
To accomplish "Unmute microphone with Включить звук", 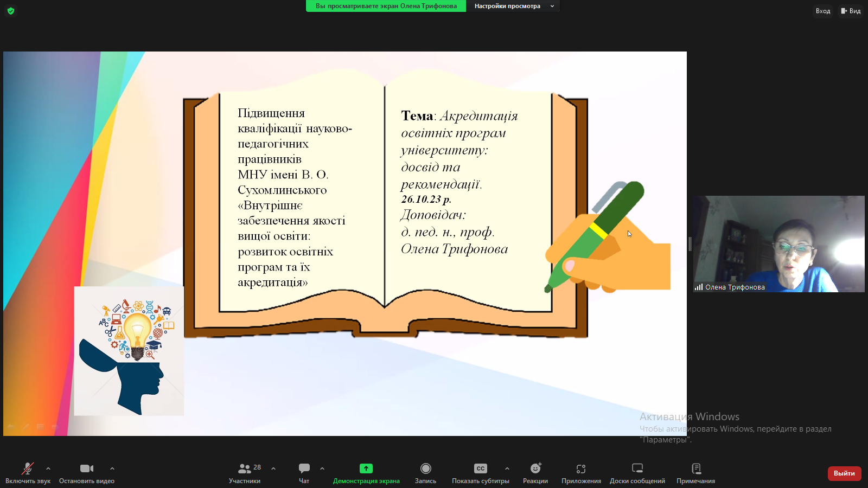I will click(x=28, y=473).
